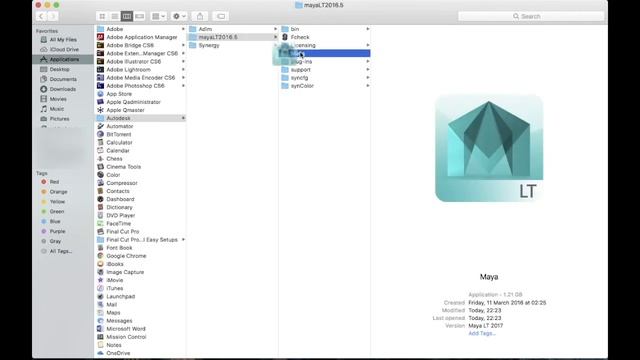Select the Final Cut Pro icon

pyautogui.click(x=100, y=231)
